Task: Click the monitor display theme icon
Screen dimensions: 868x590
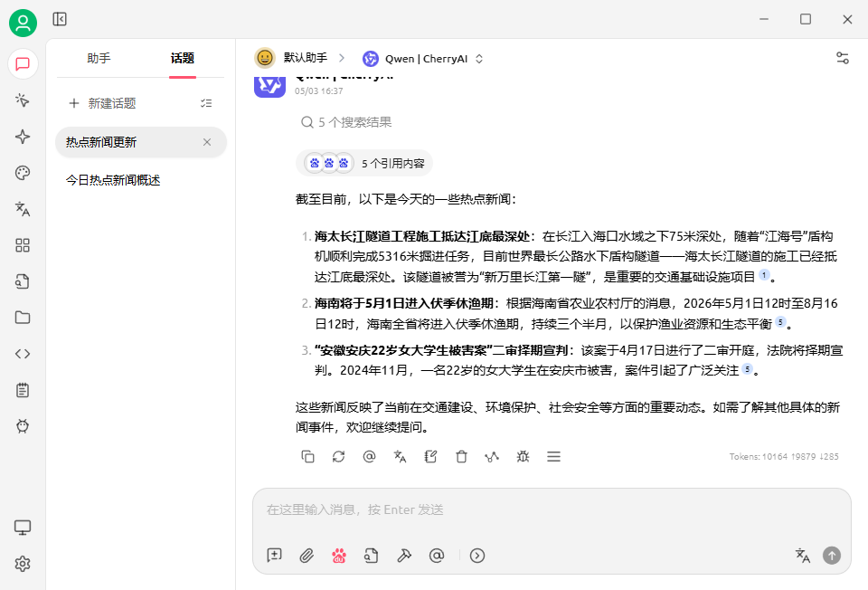Action: [x=23, y=528]
